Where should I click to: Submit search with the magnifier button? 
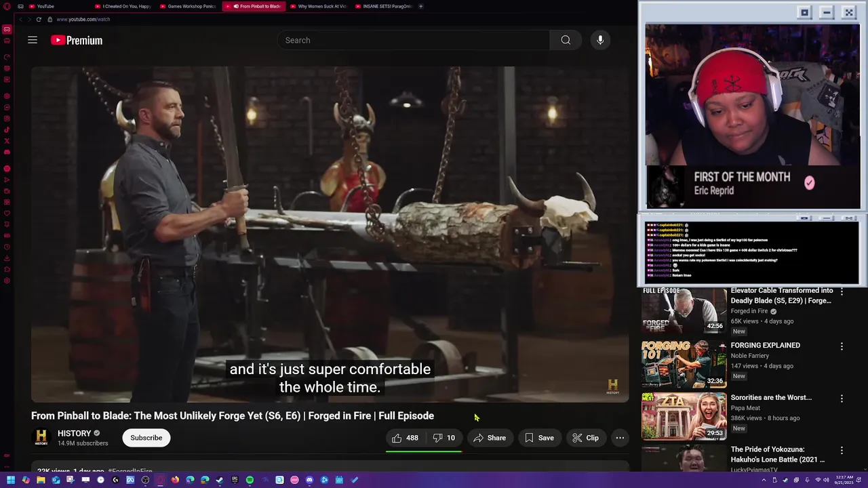(566, 40)
